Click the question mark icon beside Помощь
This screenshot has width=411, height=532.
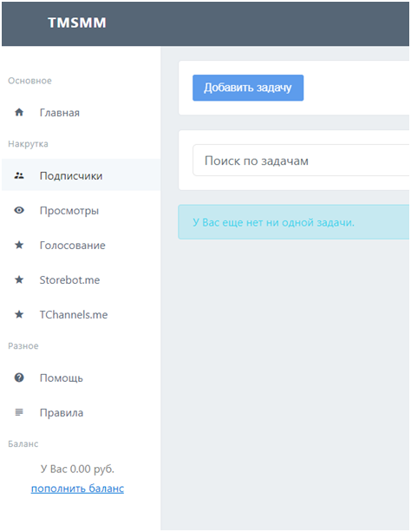point(19,378)
